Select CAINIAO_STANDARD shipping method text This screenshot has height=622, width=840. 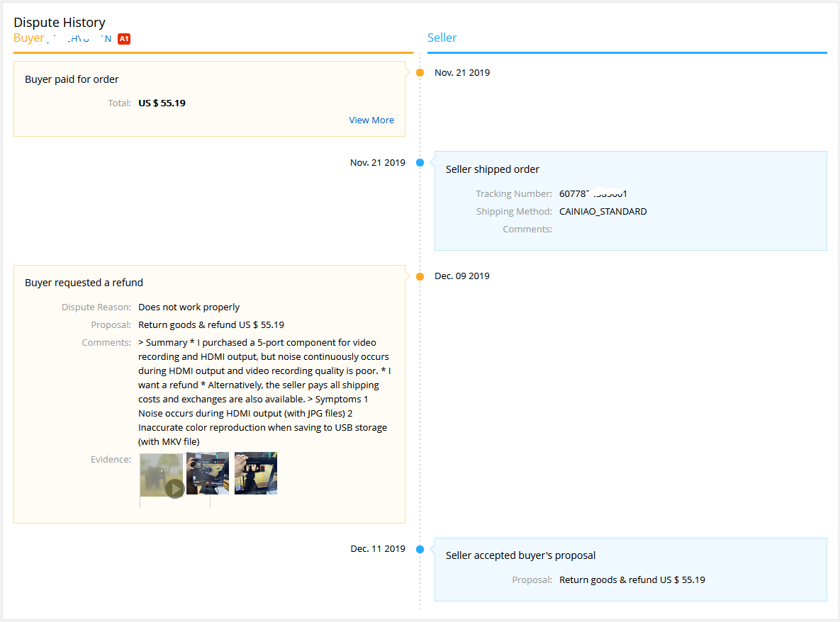(x=603, y=211)
